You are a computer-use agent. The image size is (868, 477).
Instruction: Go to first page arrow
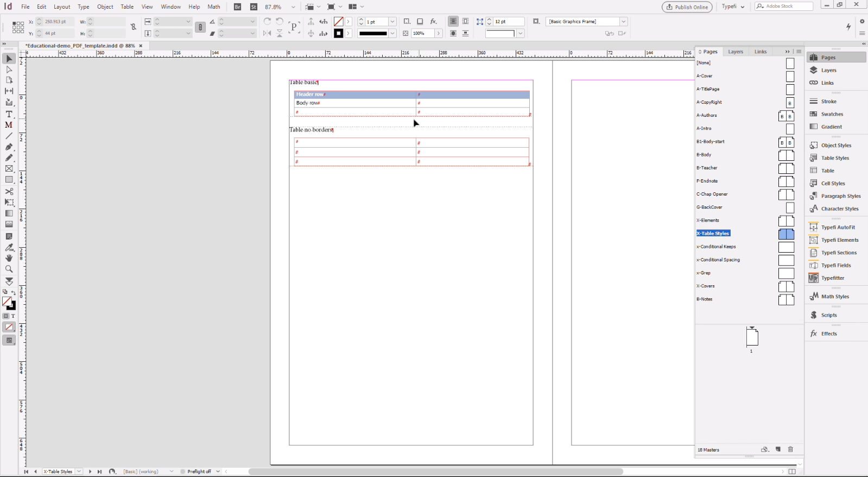[x=26, y=472]
